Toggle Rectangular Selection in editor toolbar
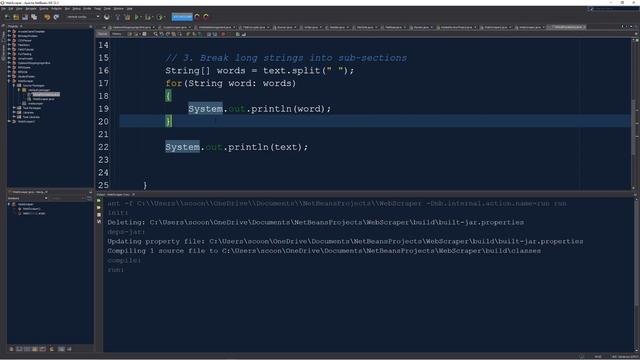This screenshot has height=360, width=640. (180, 34)
